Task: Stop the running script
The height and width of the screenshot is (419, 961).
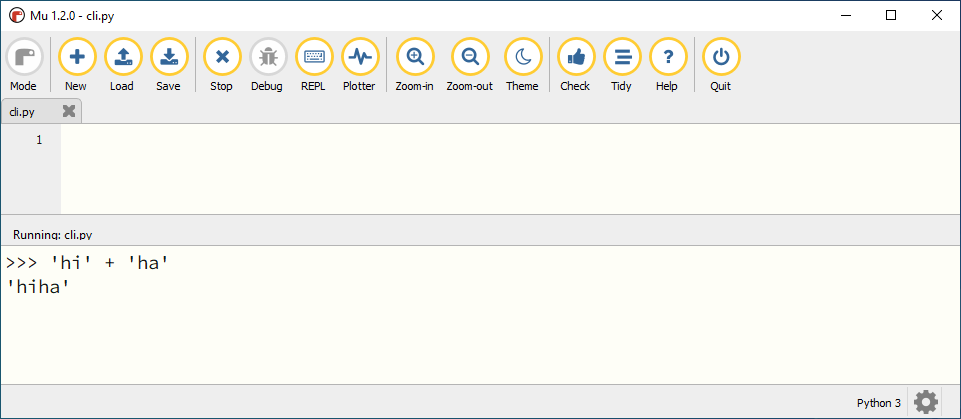Action: [222, 64]
